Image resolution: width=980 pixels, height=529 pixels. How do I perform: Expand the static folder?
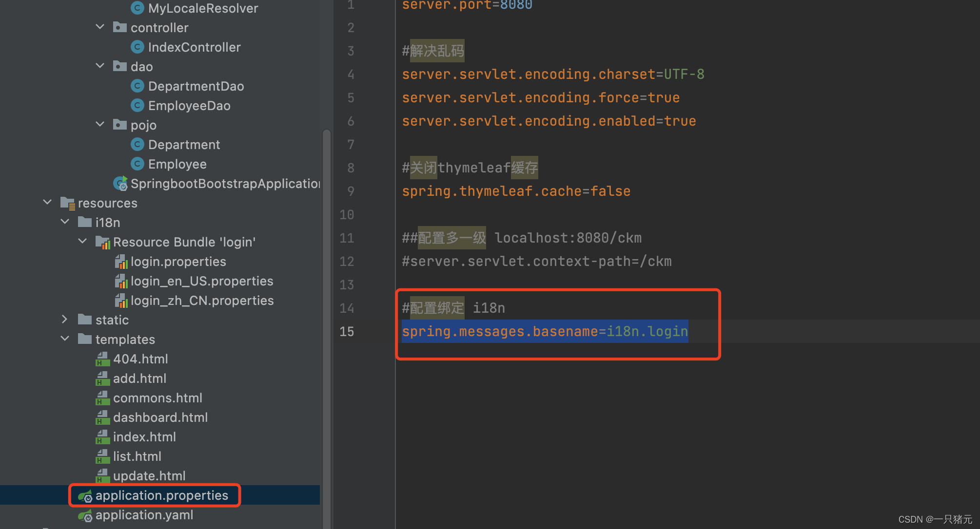pyautogui.click(x=65, y=320)
